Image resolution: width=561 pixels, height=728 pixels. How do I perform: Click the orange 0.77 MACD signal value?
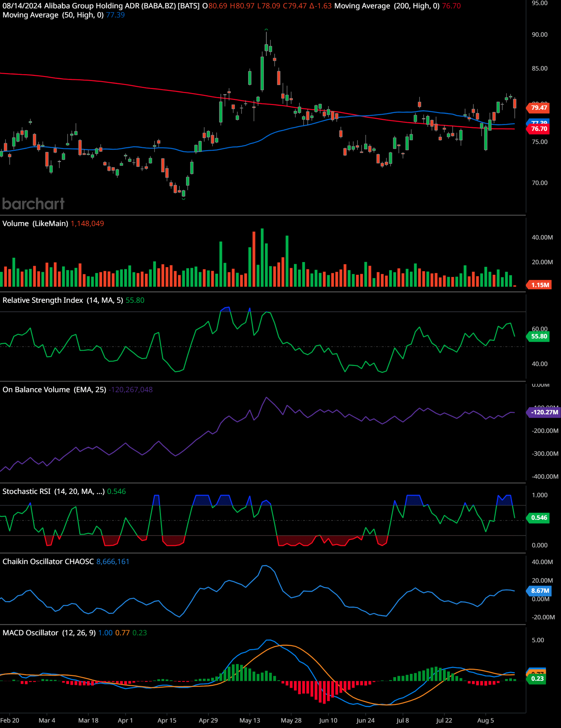[122, 633]
